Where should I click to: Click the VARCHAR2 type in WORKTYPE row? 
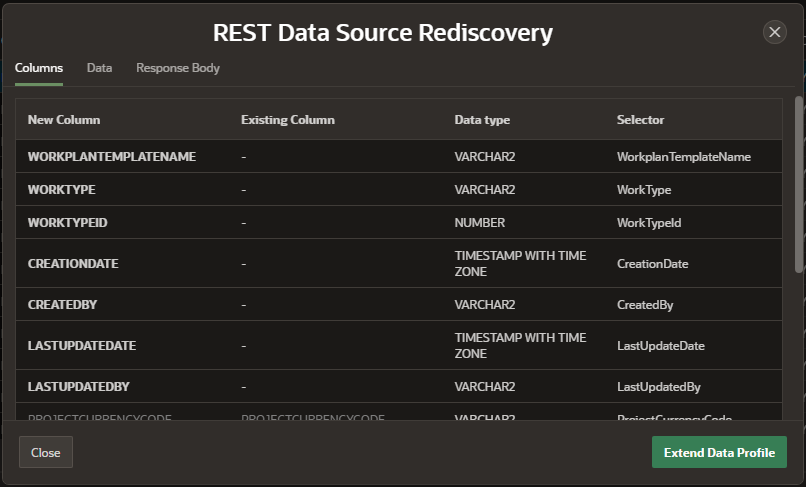click(x=485, y=189)
